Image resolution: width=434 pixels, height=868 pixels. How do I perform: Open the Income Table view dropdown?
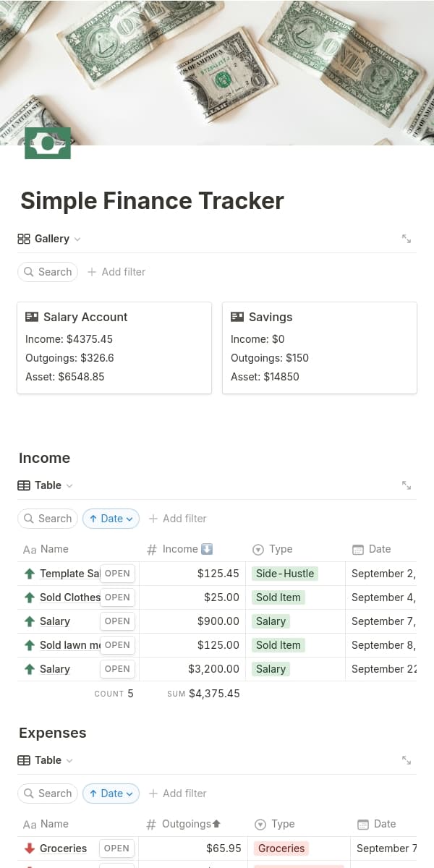(x=45, y=485)
